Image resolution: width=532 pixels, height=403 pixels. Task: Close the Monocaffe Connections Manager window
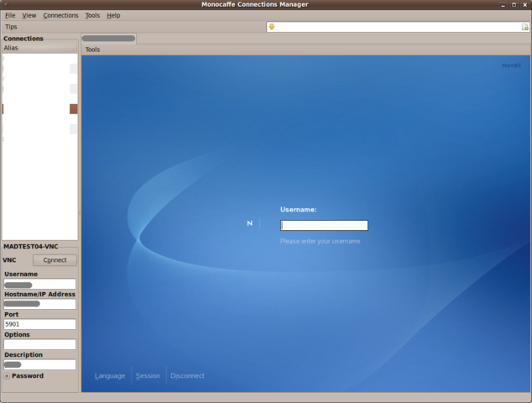pos(525,5)
